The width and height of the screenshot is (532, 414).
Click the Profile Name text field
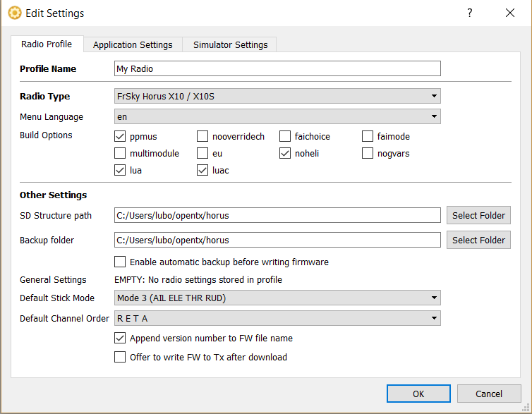[x=277, y=68]
